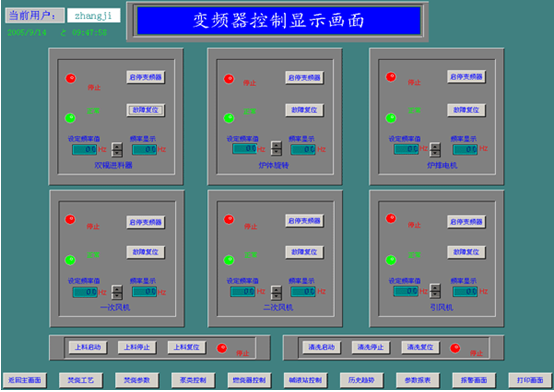Click the 清洗停止 button
554x392 pixels.
tap(371, 347)
